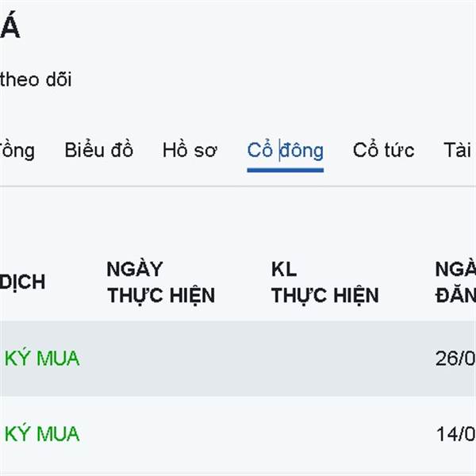The width and height of the screenshot is (476, 476).
Task: Click the KL THỰC HIỆN column header
Action: [324, 282]
